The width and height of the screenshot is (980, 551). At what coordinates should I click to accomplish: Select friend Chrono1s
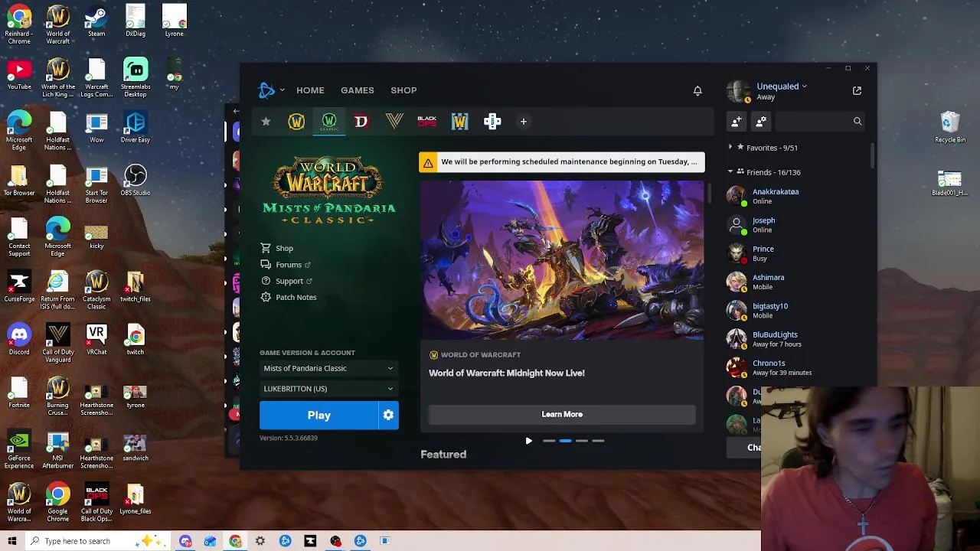point(796,367)
